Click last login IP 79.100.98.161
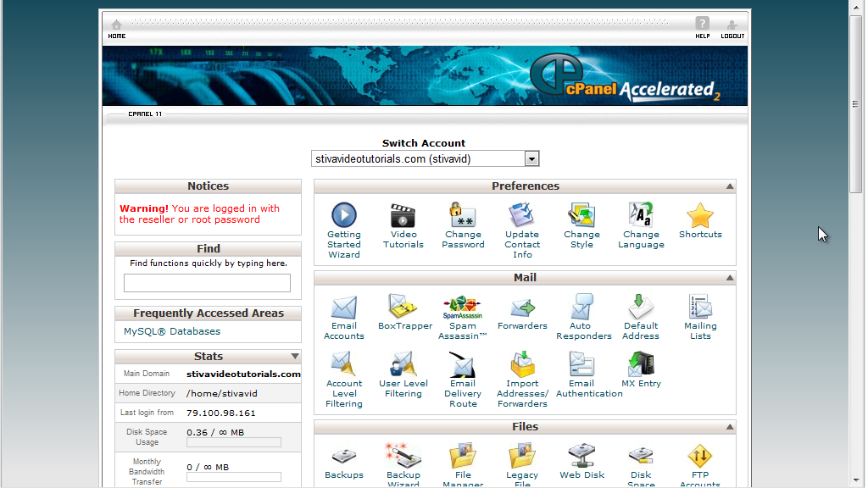 tap(221, 413)
